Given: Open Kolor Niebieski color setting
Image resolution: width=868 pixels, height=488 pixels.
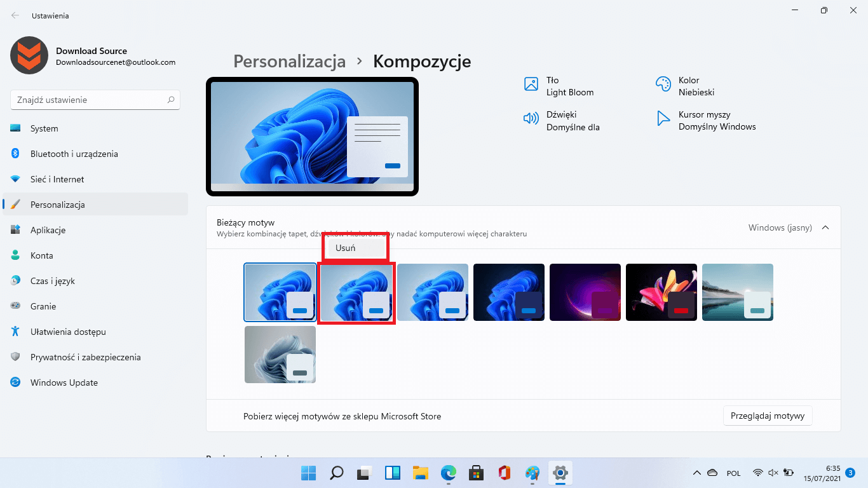Looking at the screenshot, I should click(685, 86).
